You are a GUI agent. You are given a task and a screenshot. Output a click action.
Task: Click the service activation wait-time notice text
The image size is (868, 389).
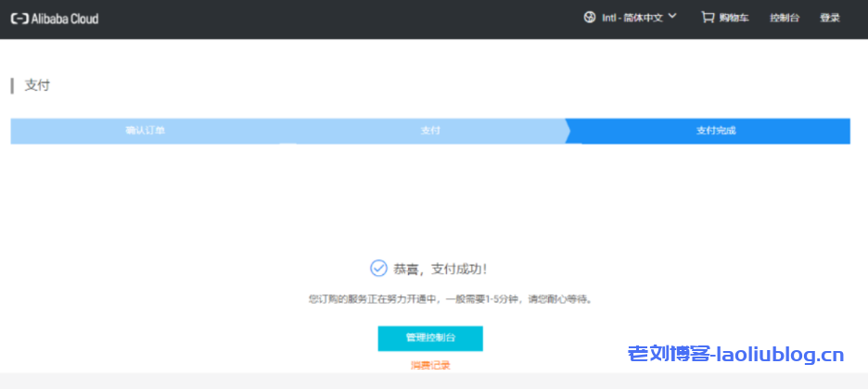(x=450, y=299)
